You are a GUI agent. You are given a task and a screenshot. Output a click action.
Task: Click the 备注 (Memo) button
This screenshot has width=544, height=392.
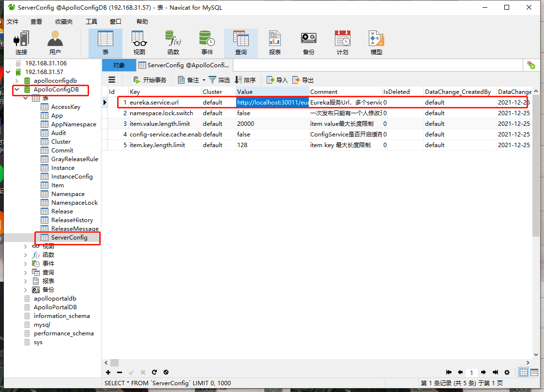click(x=188, y=80)
